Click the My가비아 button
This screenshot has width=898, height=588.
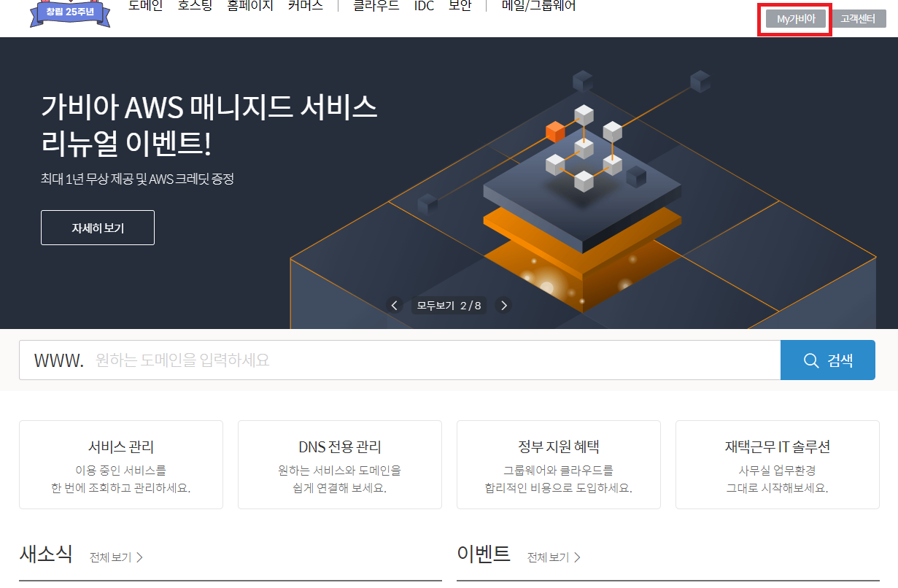click(794, 19)
